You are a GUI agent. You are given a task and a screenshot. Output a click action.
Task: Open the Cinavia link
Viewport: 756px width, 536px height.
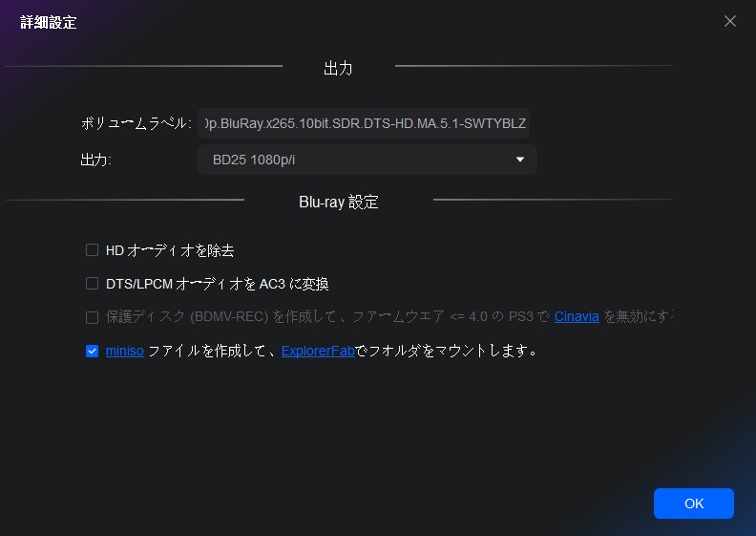(x=577, y=316)
